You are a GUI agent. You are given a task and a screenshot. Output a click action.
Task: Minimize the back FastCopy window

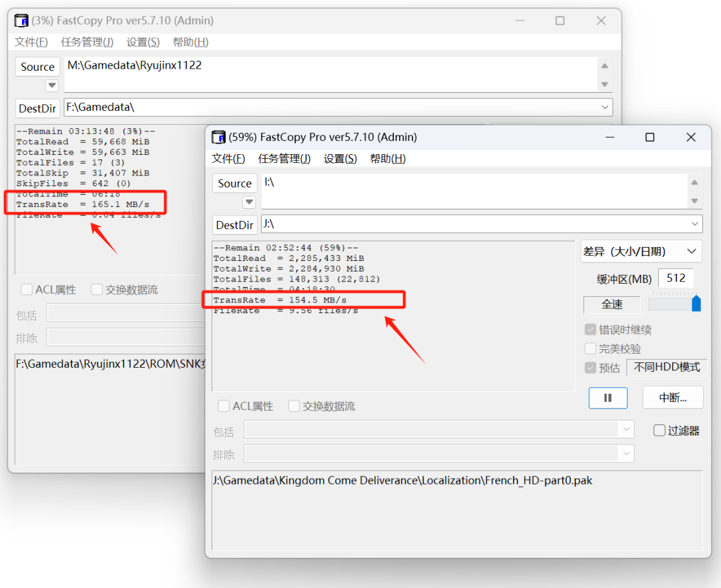519,21
